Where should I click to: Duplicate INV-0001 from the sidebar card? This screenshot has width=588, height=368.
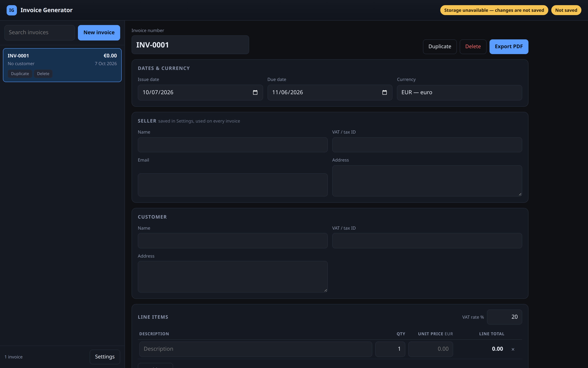(x=20, y=74)
